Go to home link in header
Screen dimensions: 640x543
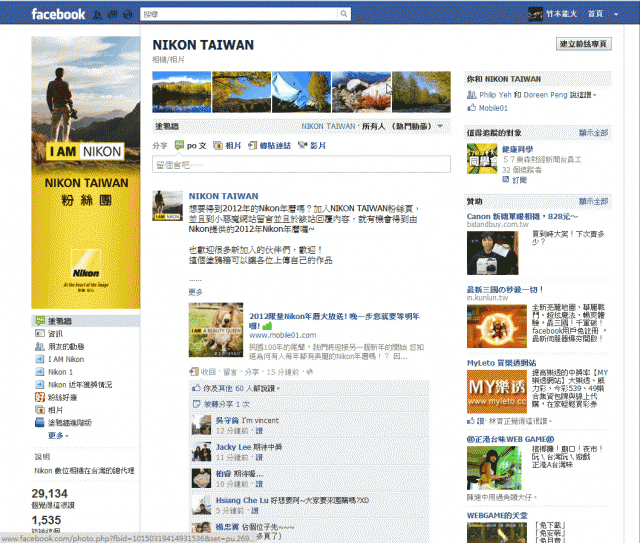point(595,14)
